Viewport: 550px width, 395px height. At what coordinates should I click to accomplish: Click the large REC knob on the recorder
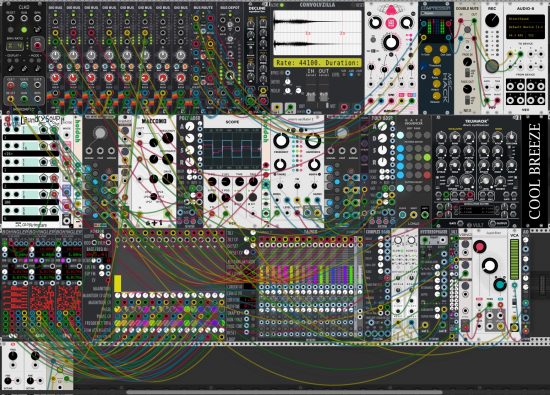point(492,21)
